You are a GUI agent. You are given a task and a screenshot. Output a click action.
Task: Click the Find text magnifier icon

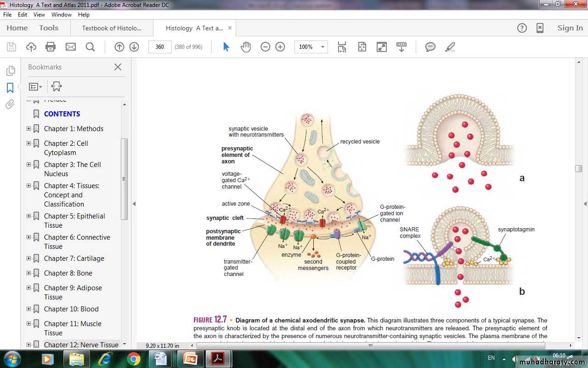click(x=90, y=47)
